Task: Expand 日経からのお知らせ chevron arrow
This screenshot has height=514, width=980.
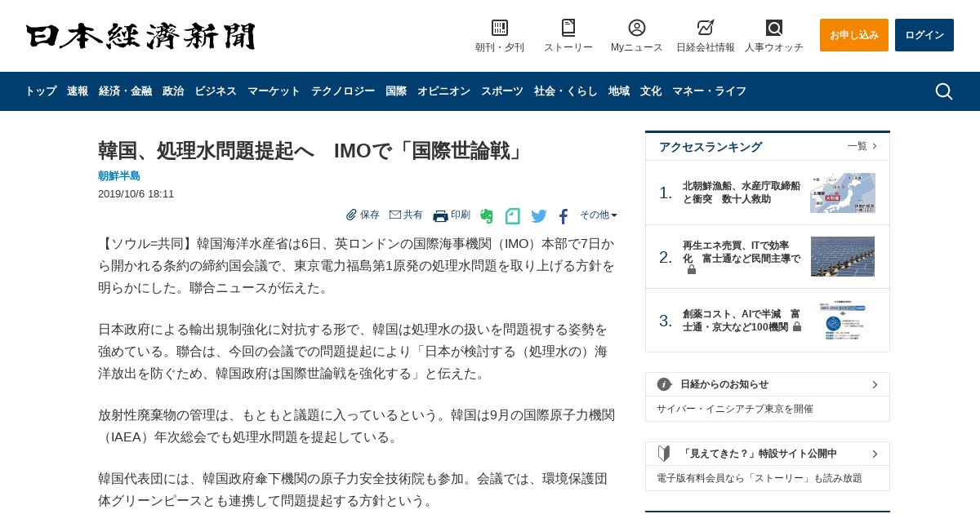Action: (x=875, y=384)
